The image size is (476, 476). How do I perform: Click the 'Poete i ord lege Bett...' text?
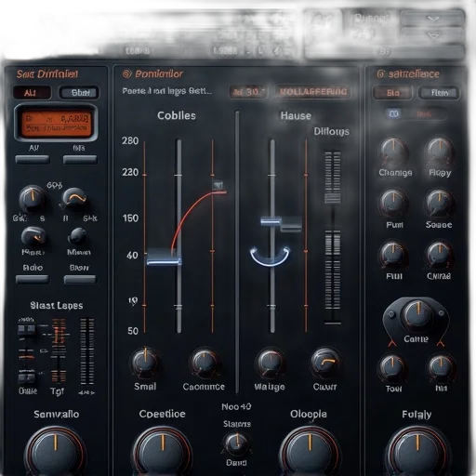167,91
